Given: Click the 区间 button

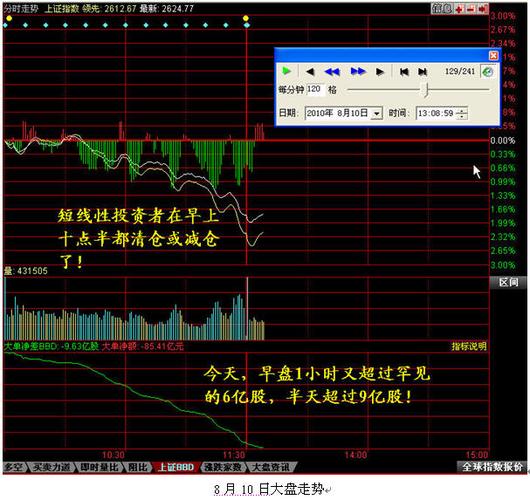Looking at the screenshot, I should (508, 282).
